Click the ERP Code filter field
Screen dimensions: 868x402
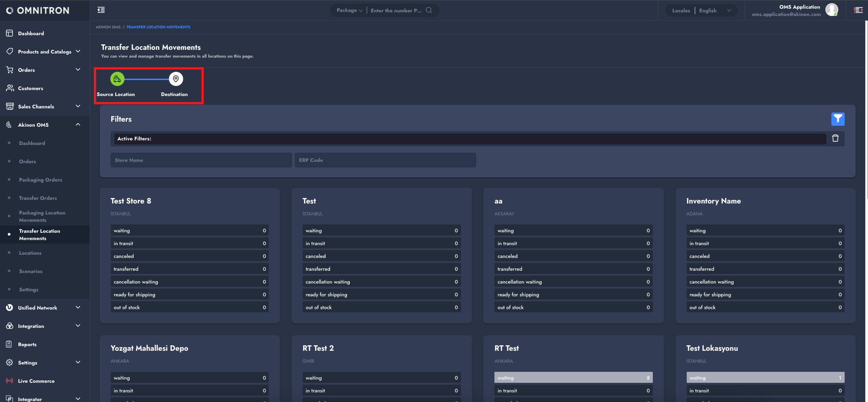pos(385,160)
